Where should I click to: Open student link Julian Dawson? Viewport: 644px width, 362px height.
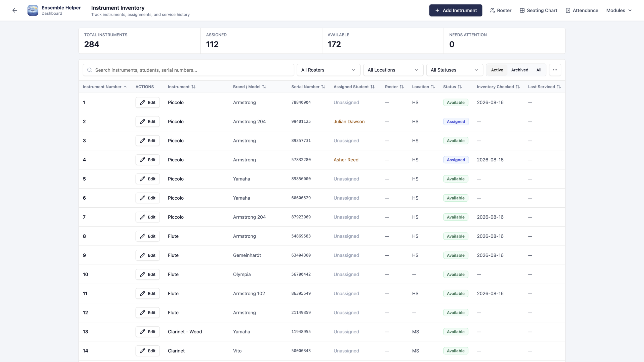pyautogui.click(x=349, y=121)
